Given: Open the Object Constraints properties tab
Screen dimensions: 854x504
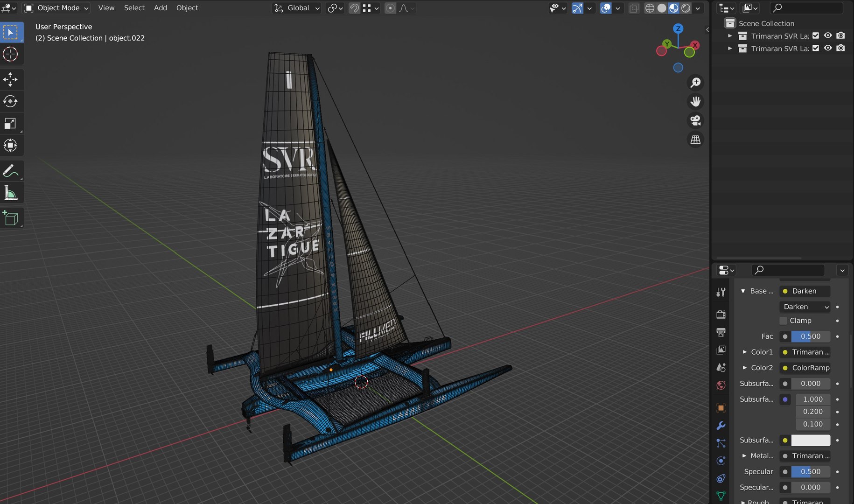Looking at the screenshot, I should coord(721,479).
